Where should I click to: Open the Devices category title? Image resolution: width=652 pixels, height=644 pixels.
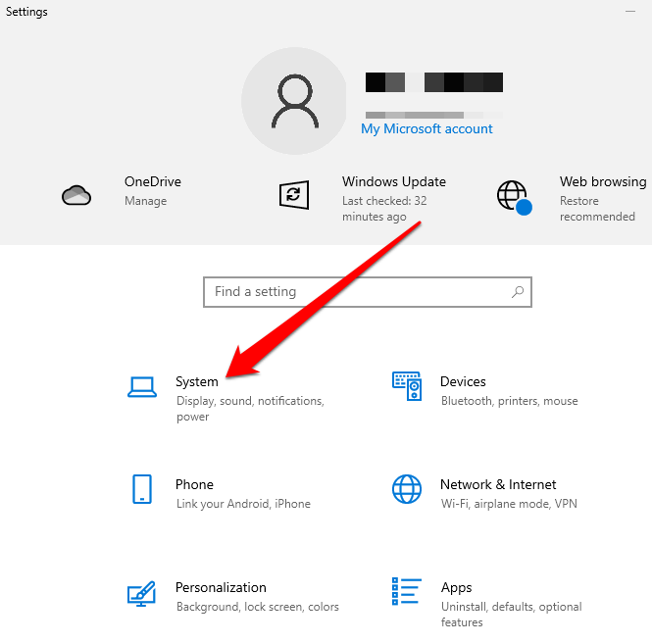(463, 381)
